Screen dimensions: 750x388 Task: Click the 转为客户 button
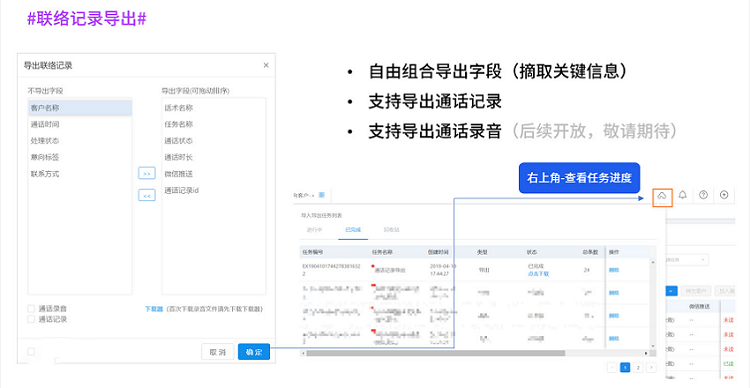click(695, 290)
